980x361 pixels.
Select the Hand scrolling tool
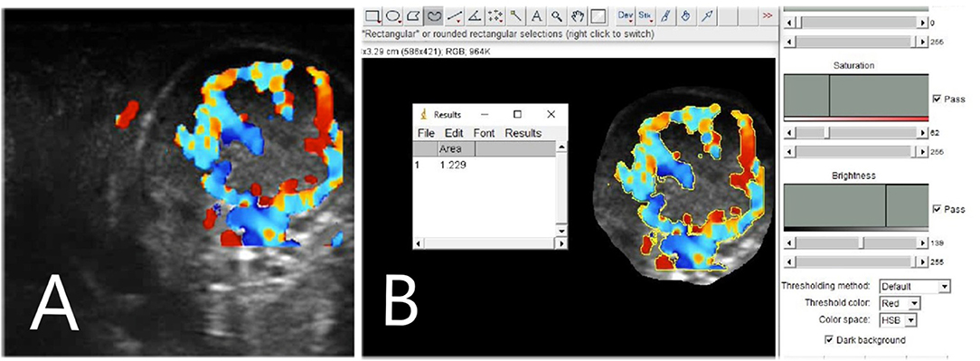pyautogui.click(x=577, y=16)
